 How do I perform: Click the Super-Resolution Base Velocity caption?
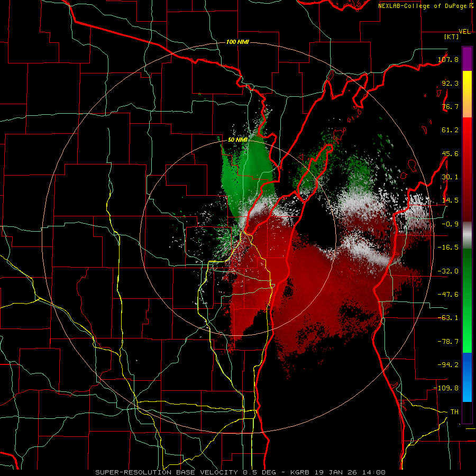(x=241, y=472)
